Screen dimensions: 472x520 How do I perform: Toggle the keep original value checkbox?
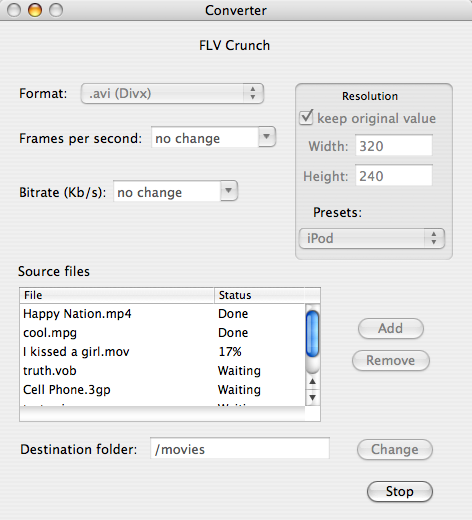306,117
